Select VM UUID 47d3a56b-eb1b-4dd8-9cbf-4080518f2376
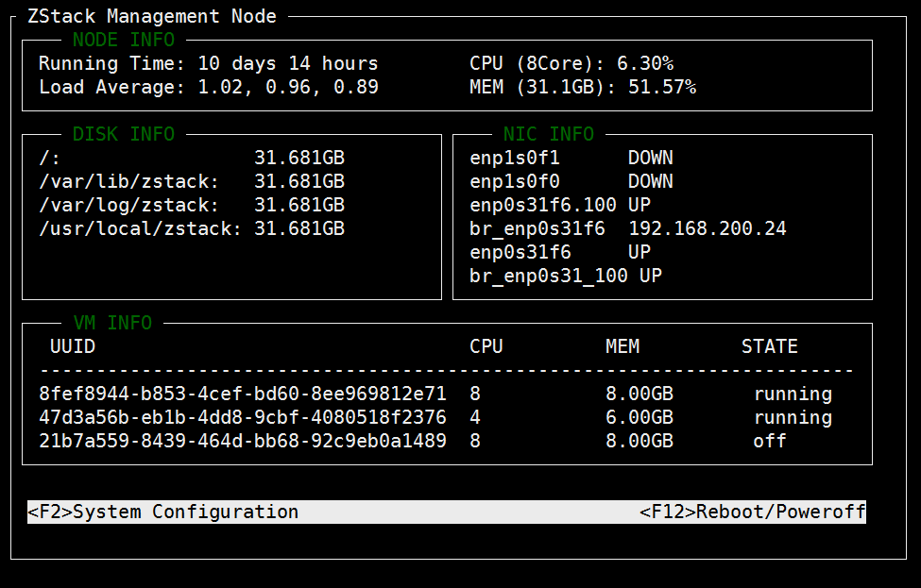 click(x=243, y=417)
